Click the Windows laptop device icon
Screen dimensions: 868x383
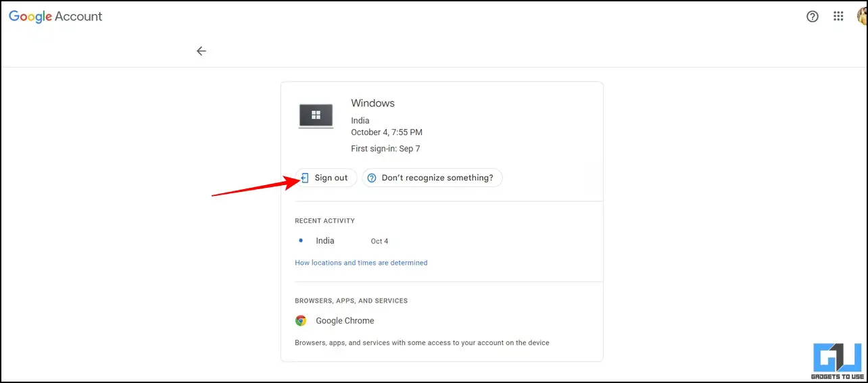click(316, 116)
